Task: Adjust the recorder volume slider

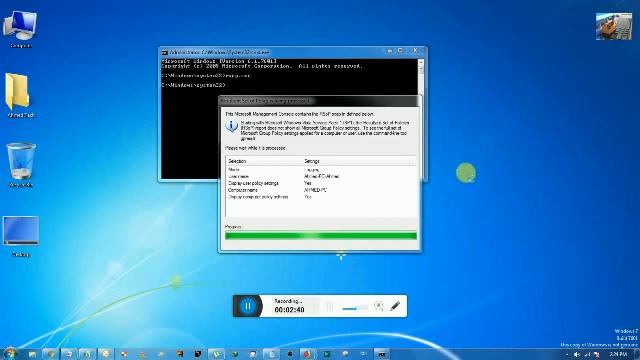Action: [x=355, y=308]
